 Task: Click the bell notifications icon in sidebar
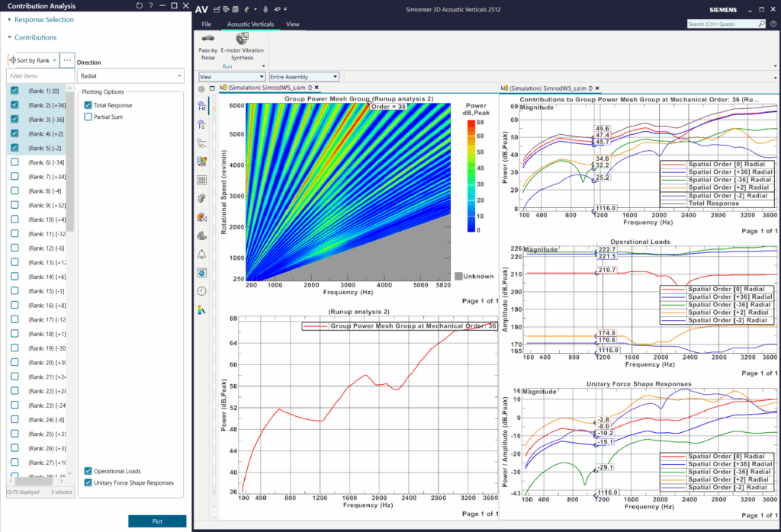(201, 255)
